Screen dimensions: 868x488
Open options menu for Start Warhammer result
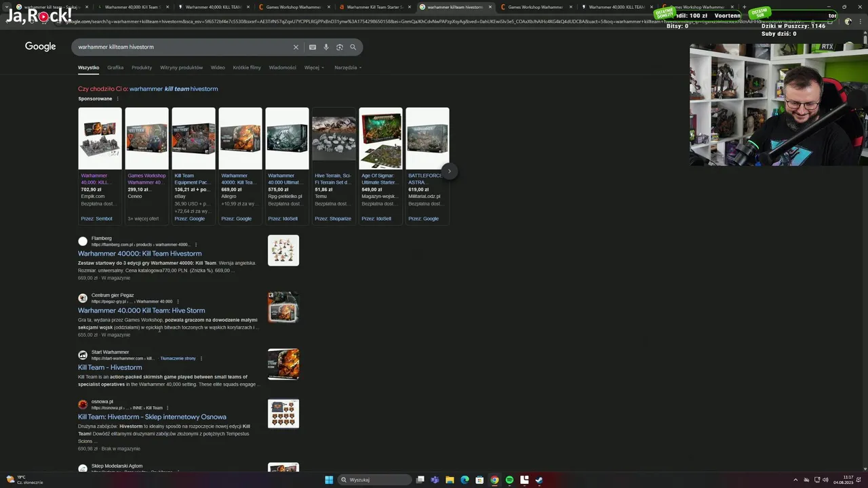(x=201, y=359)
